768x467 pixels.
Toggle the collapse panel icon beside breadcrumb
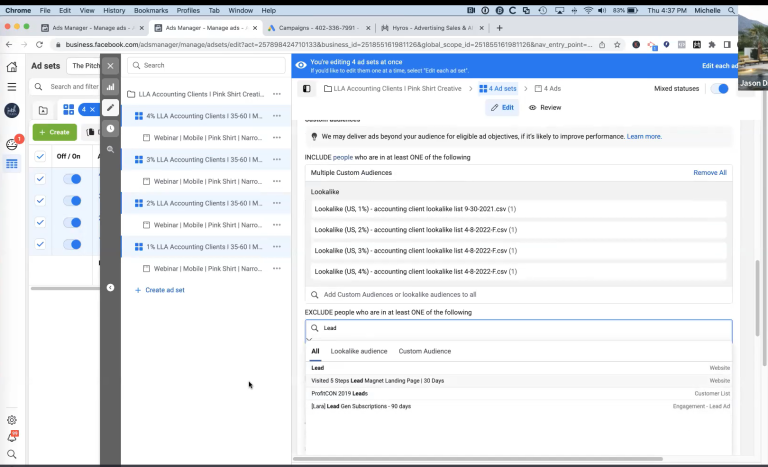tap(307, 89)
